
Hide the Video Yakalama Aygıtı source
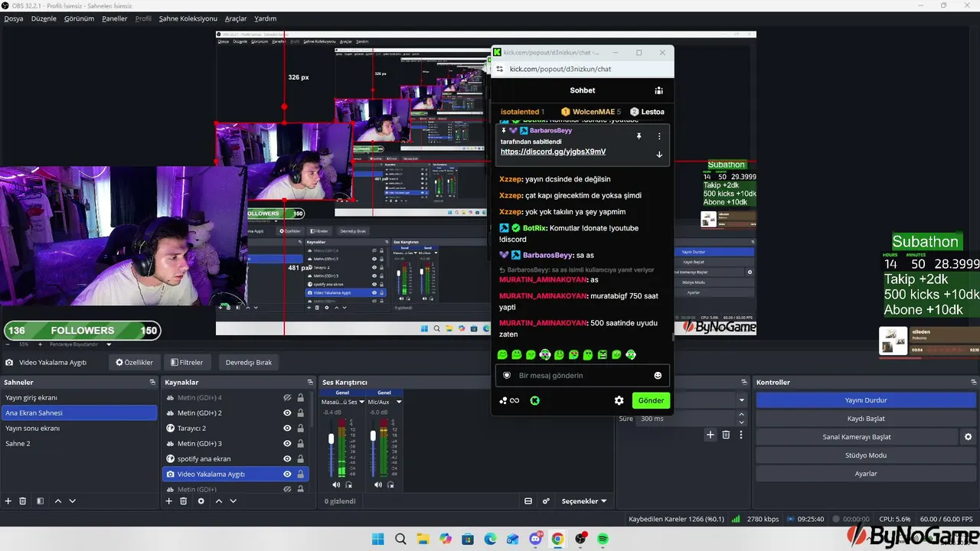point(287,474)
